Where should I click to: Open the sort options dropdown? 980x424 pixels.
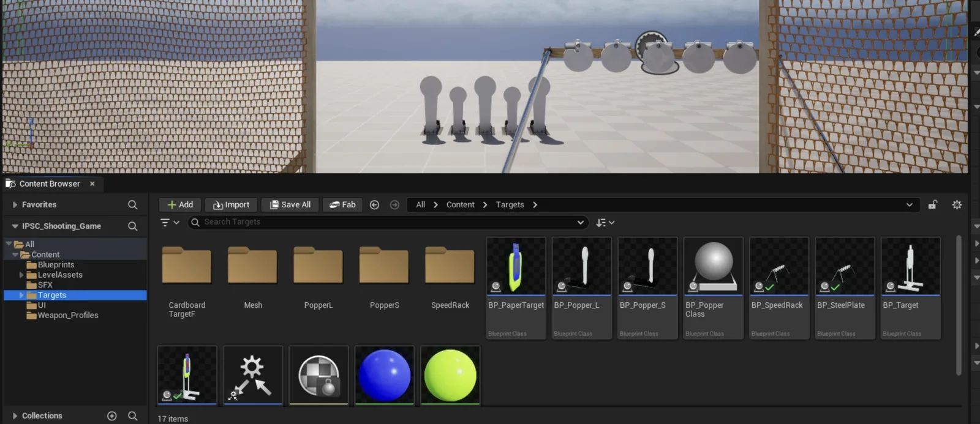605,223
